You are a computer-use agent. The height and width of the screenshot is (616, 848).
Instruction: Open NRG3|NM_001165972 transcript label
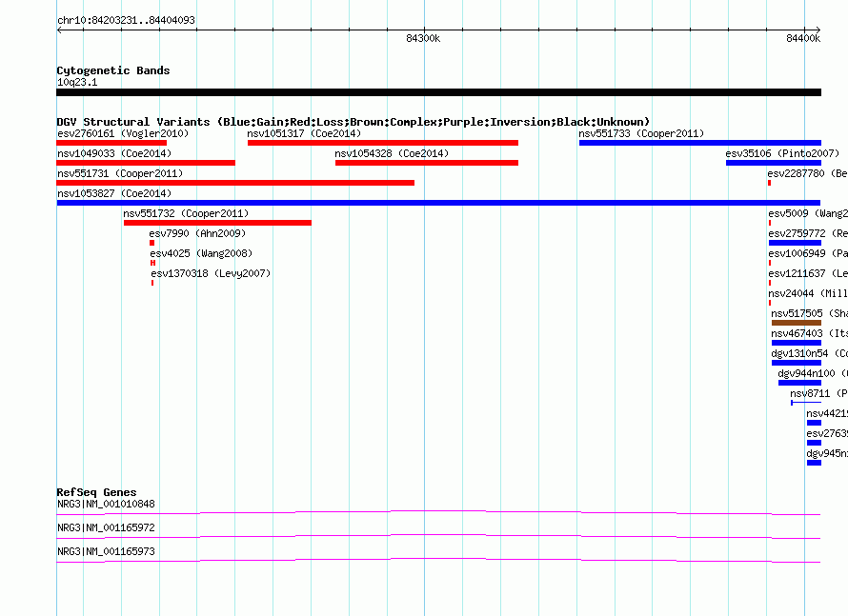(x=106, y=527)
